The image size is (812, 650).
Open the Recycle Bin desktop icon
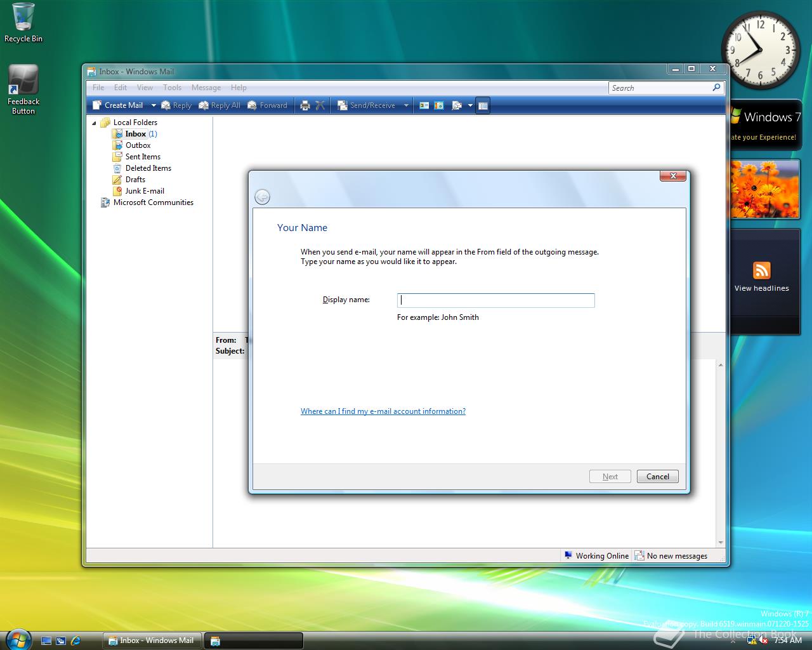(x=23, y=23)
